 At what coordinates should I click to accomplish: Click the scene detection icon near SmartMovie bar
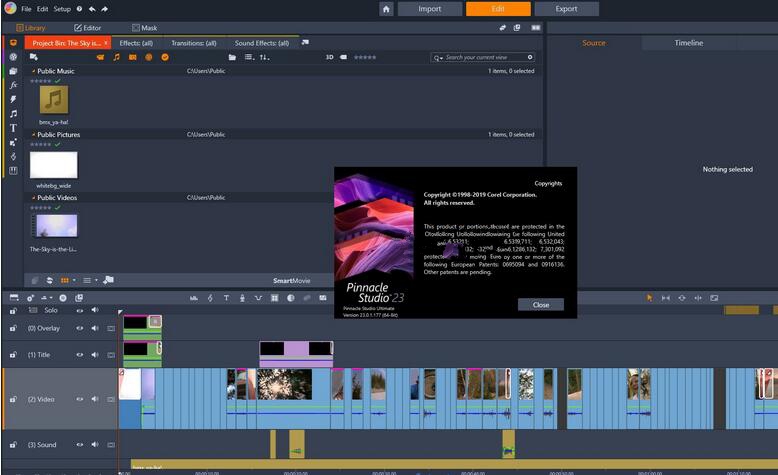click(108, 280)
